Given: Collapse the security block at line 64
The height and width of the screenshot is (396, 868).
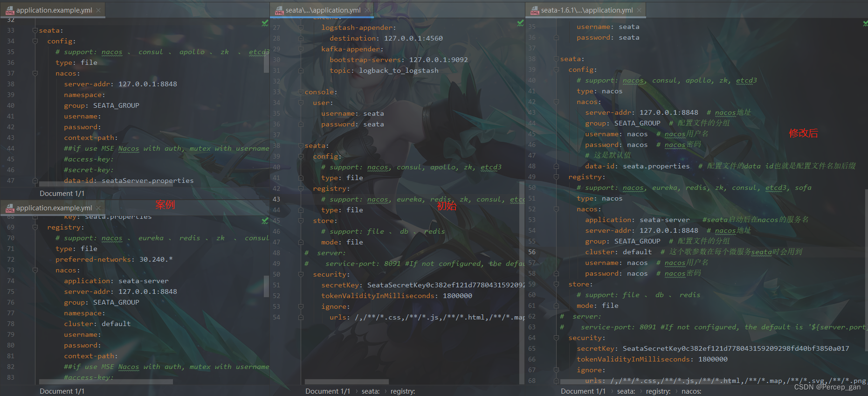Looking at the screenshot, I should click(556, 338).
